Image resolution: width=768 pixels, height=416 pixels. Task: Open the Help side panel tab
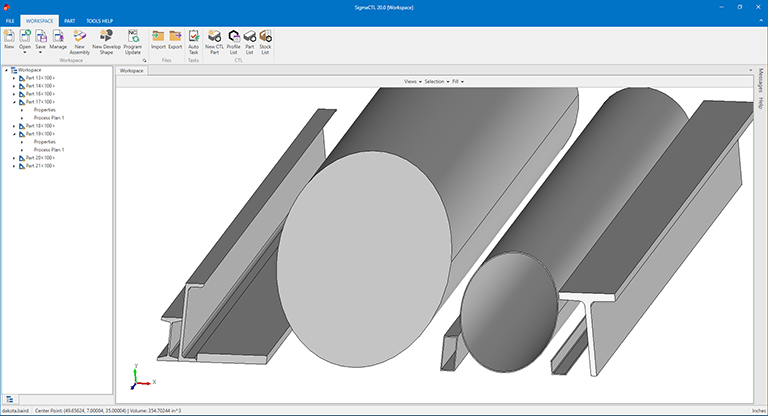coord(761,103)
